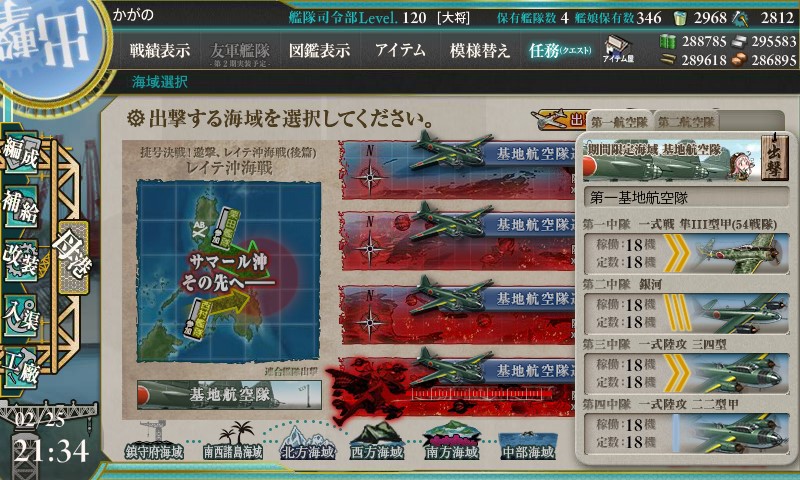Open the 入渠 repair dock icon
The width and height of the screenshot is (800, 480).
[x=20, y=315]
